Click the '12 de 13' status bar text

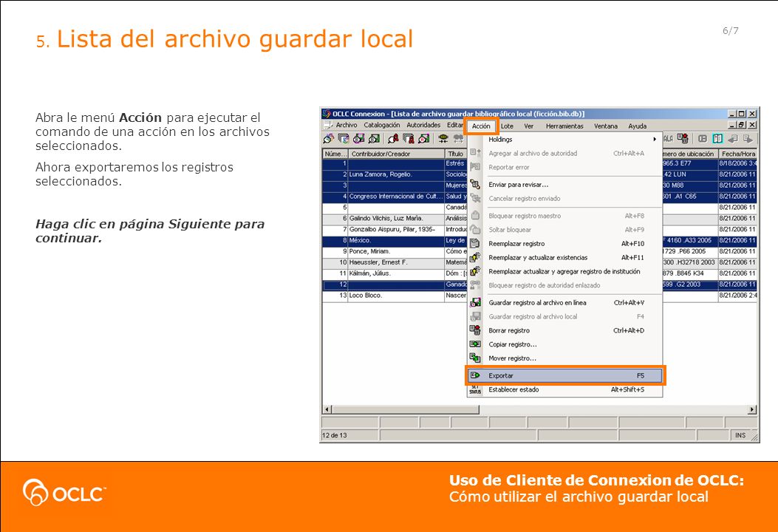(x=335, y=435)
